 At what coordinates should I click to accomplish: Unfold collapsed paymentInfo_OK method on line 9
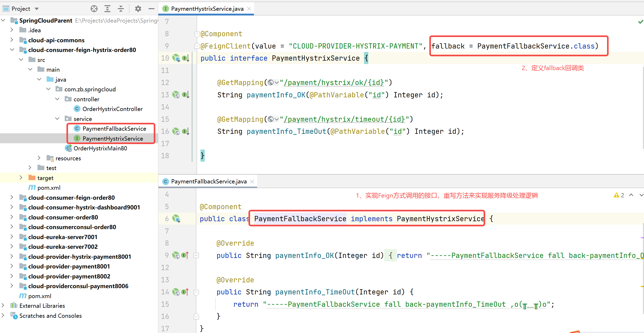196,255
